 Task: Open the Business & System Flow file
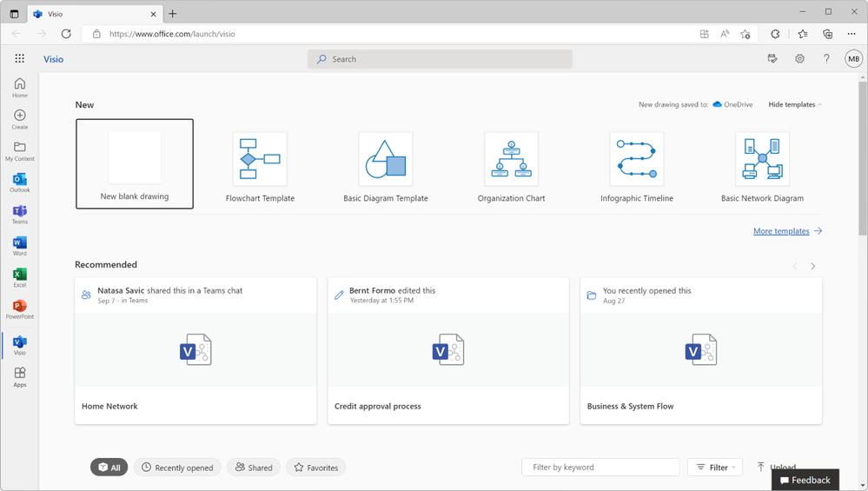pyautogui.click(x=701, y=351)
